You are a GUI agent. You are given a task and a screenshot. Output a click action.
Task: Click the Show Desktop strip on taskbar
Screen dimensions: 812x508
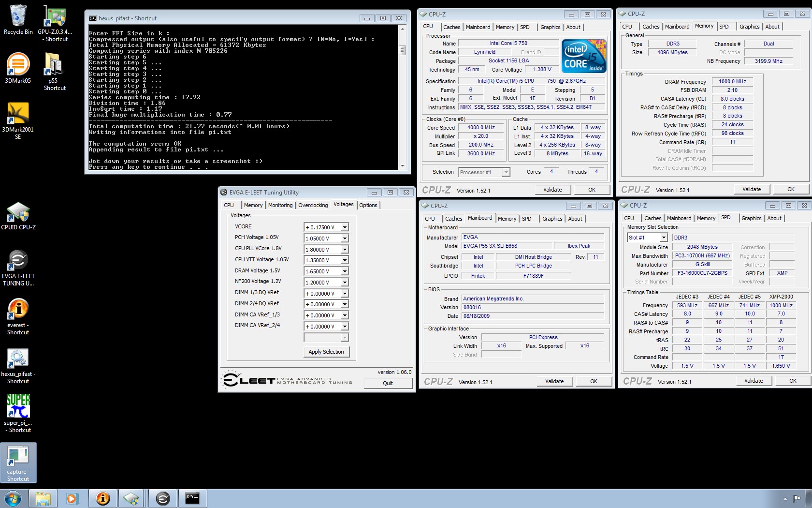(809, 498)
